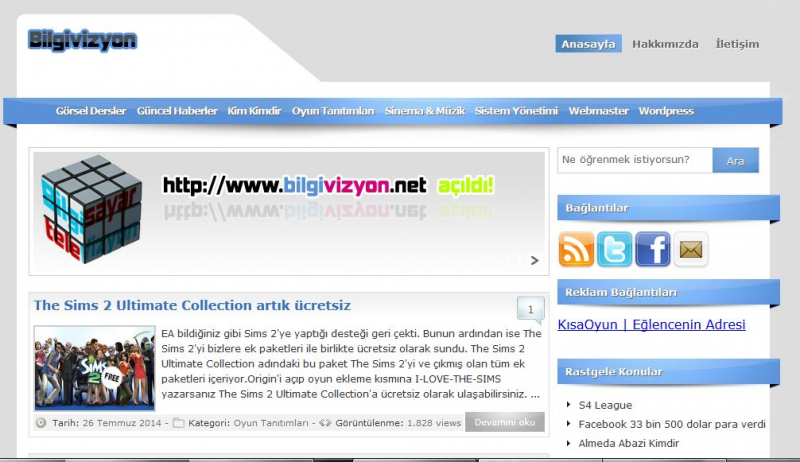Open Oyun Tanıtımları menu item
The image size is (800, 462).
click(x=333, y=111)
